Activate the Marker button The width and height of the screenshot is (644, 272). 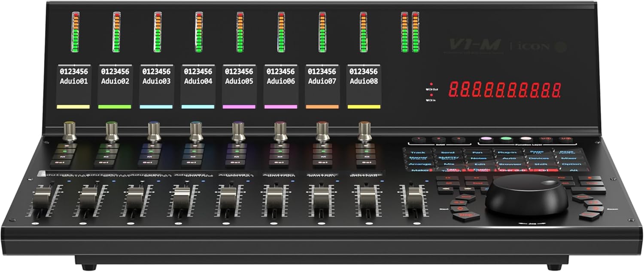point(421,170)
